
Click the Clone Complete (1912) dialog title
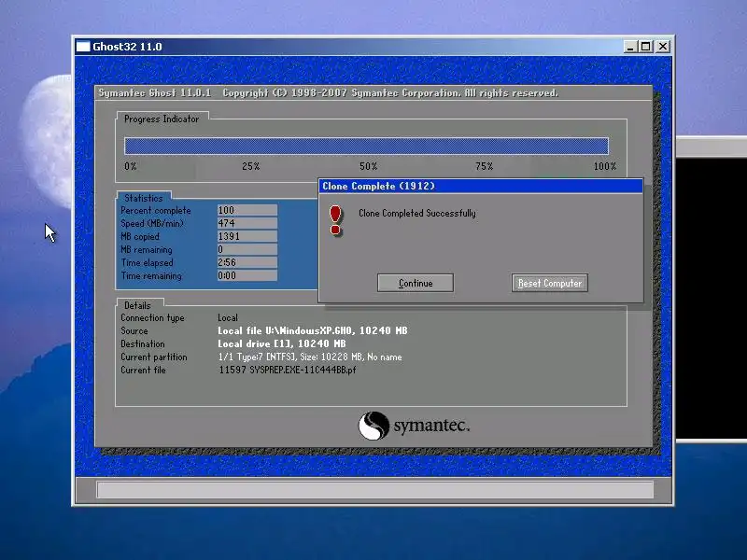tap(379, 186)
